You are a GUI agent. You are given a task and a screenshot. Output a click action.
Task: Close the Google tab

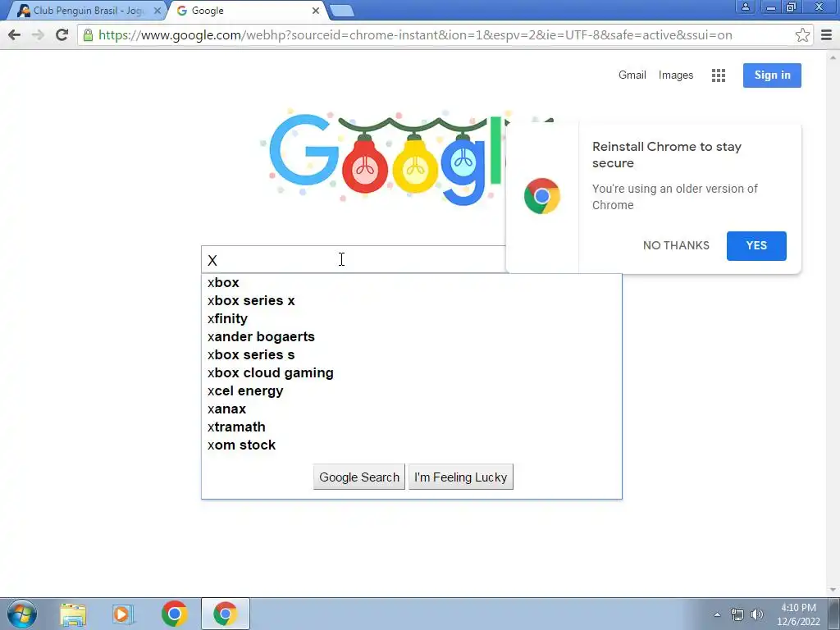pyautogui.click(x=316, y=11)
